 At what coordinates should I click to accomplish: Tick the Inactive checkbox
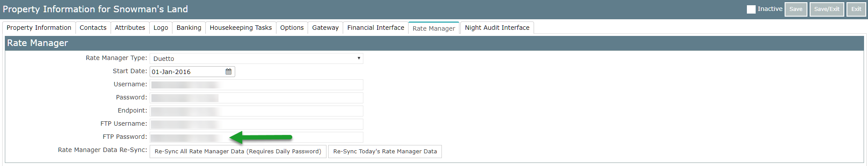751,9
